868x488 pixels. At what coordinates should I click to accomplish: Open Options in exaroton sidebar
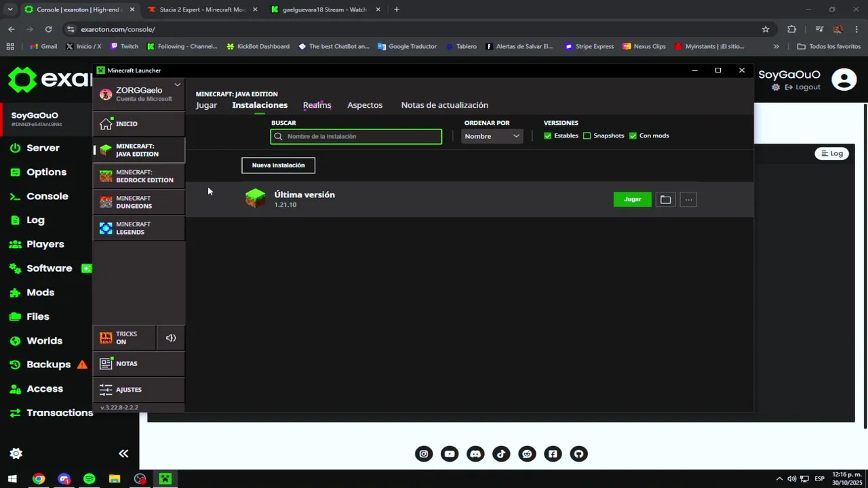[46, 172]
